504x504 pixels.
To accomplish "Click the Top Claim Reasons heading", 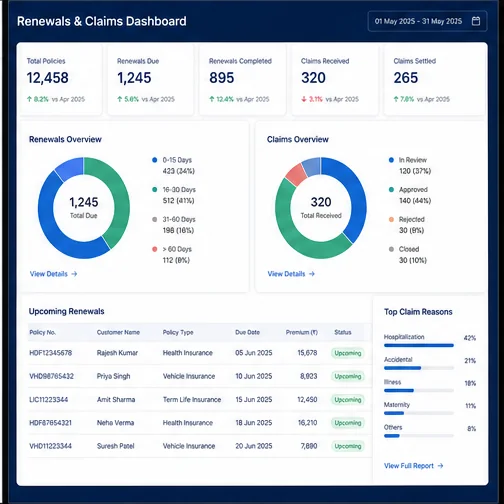I will tap(418, 312).
